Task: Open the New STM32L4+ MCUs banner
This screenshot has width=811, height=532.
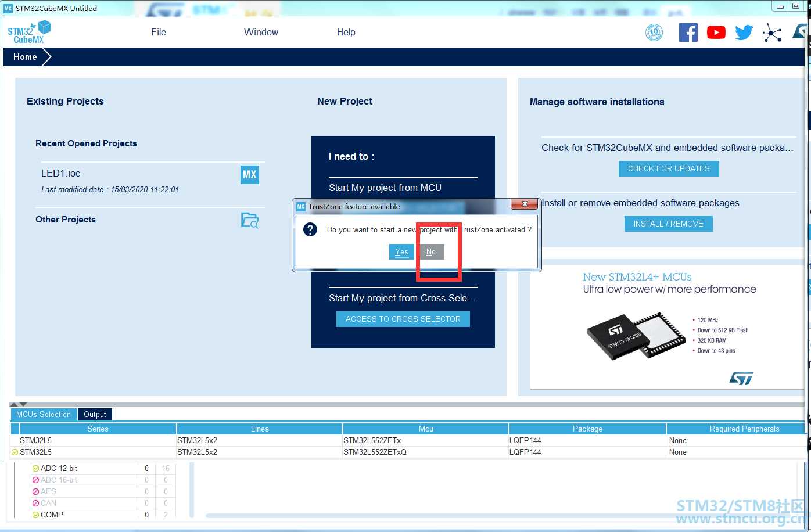Action: pyautogui.click(x=668, y=328)
